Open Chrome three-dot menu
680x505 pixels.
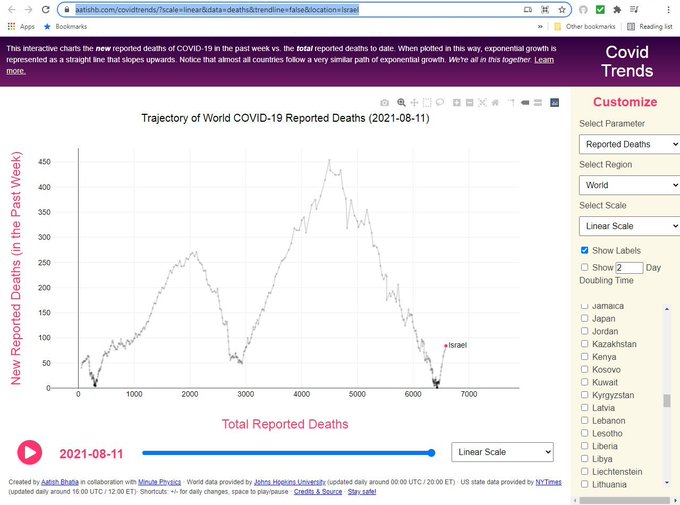pyautogui.click(x=668, y=10)
